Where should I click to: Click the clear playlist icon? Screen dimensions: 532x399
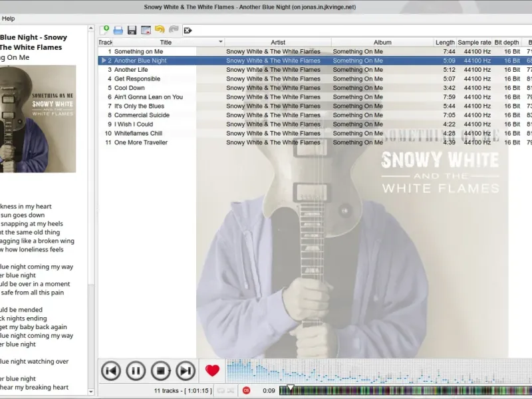tap(146, 30)
